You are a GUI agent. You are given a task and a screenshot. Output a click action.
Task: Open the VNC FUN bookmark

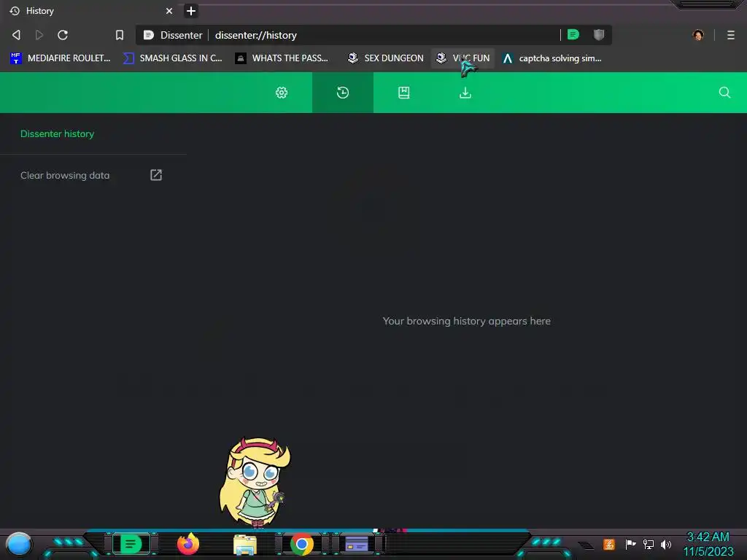(x=463, y=58)
